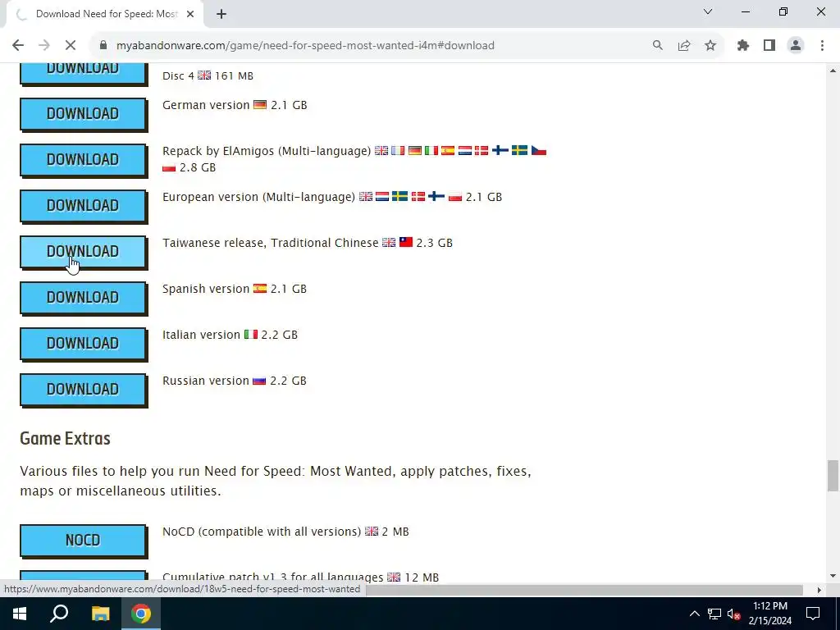Image resolution: width=840 pixels, height=630 pixels.
Task: Click the Russian flag beside Russian version
Action: (x=259, y=381)
